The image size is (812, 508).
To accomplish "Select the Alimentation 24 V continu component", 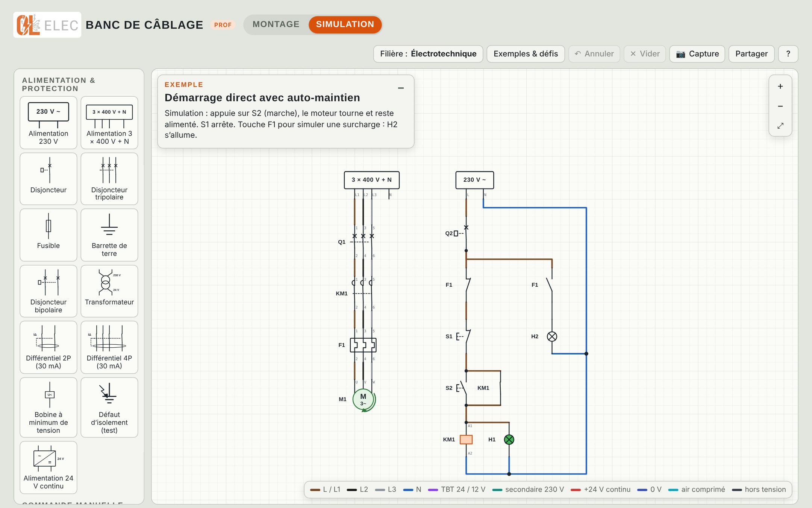I will coord(48,468).
